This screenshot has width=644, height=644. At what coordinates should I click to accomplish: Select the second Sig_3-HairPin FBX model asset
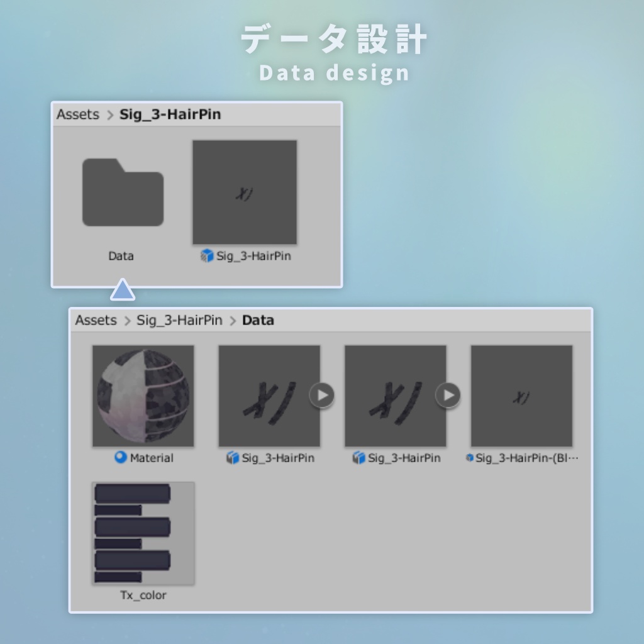[395, 395]
